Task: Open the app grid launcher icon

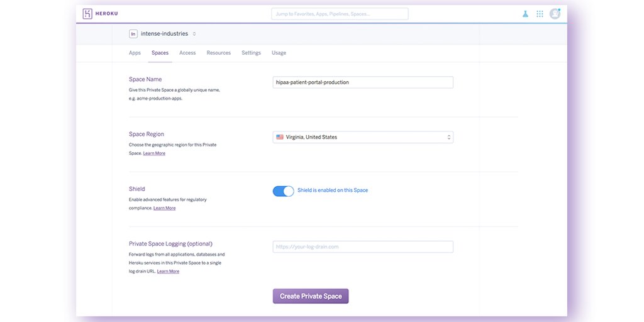Action: point(540,14)
